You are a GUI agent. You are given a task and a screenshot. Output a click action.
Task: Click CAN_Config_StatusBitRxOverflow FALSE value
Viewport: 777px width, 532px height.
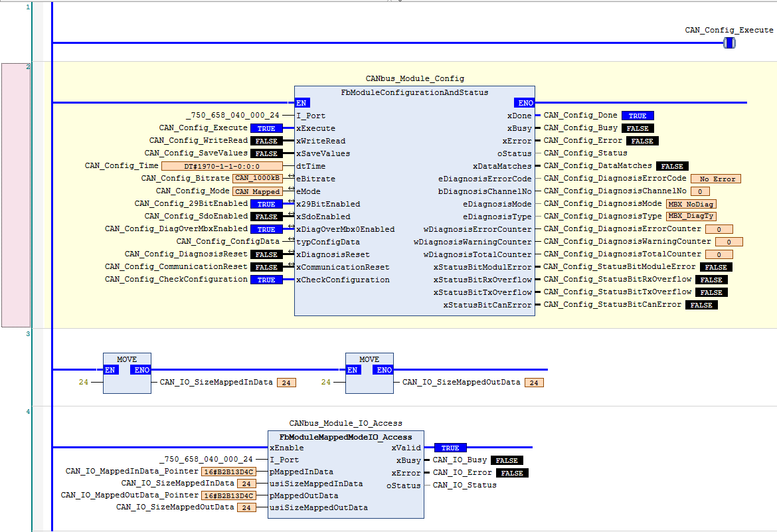click(711, 280)
